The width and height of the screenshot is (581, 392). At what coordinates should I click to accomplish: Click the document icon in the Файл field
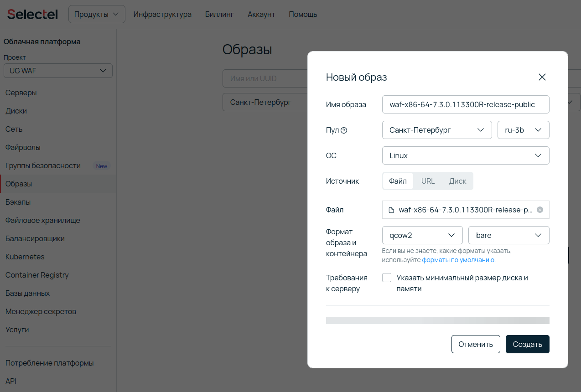[392, 210]
